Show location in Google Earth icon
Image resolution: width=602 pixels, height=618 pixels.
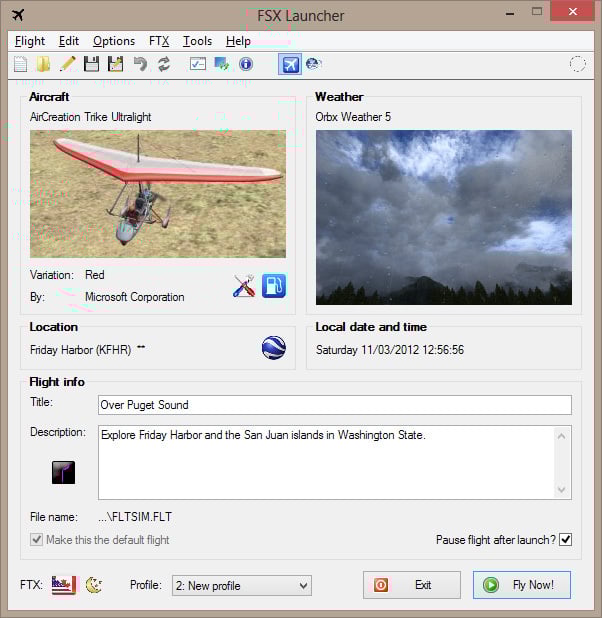pyautogui.click(x=274, y=348)
